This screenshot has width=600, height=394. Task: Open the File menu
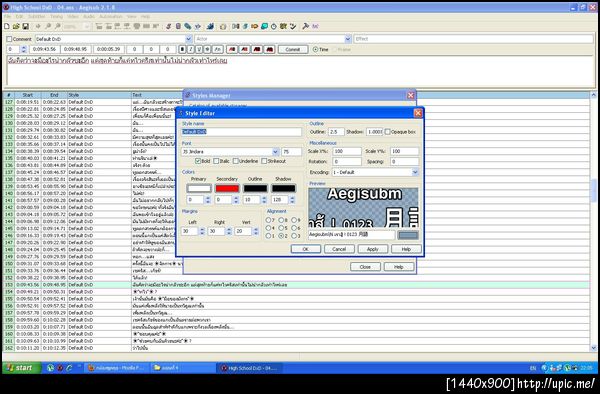click(7, 17)
